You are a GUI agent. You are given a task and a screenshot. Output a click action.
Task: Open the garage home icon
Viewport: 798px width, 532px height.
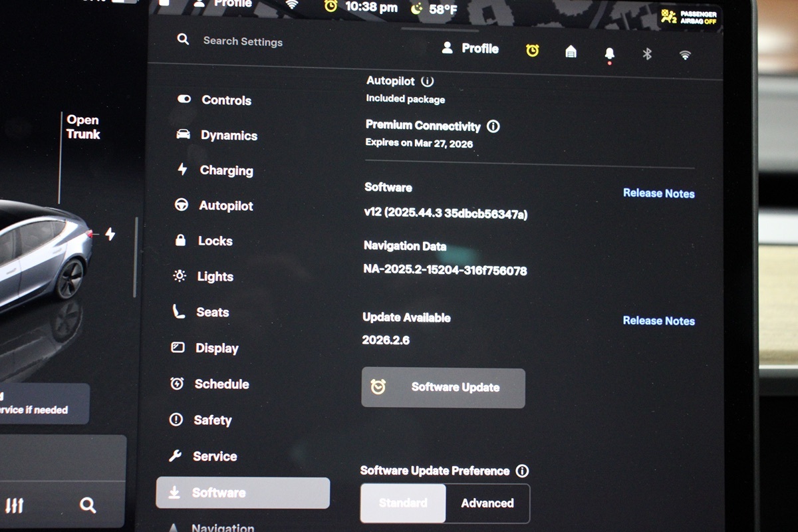click(571, 52)
